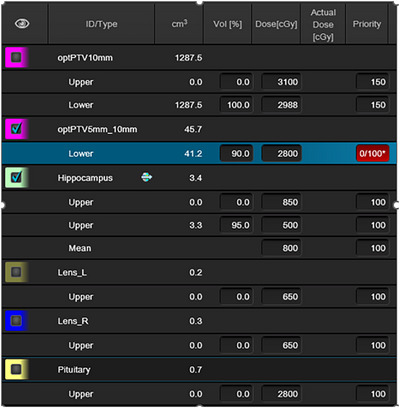The height and width of the screenshot is (408, 400).
Task: Select the Pituitary Upper dose 2800 field
Action: click(281, 394)
